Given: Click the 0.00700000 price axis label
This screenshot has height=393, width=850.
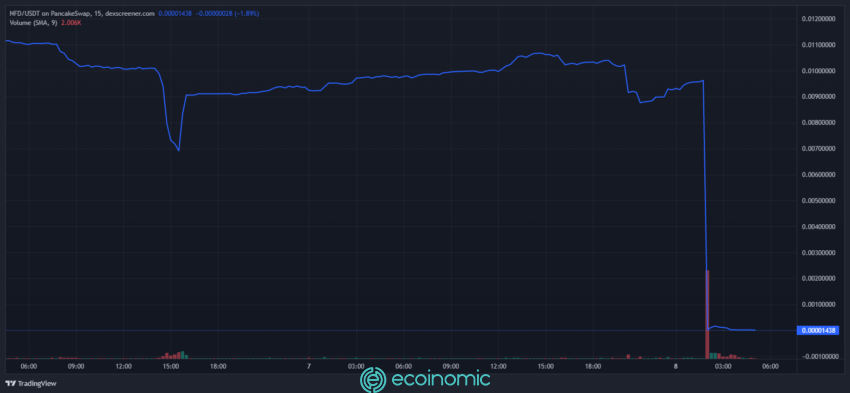Looking at the screenshot, I should tap(819, 149).
